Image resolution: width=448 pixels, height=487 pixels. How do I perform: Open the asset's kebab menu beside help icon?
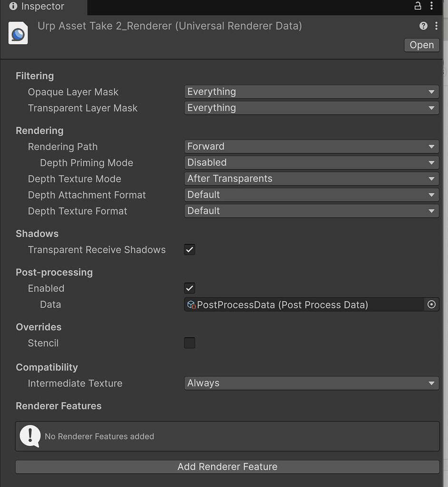point(437,26)
